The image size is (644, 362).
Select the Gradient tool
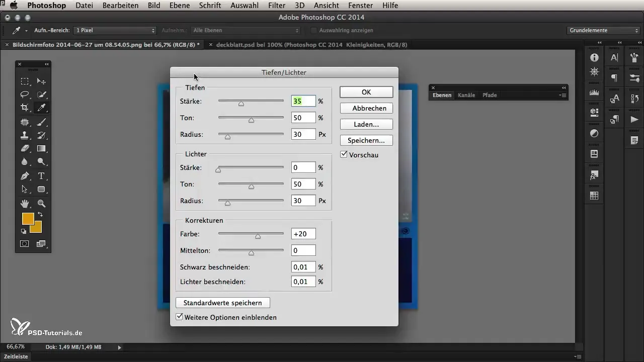(41, 149)
